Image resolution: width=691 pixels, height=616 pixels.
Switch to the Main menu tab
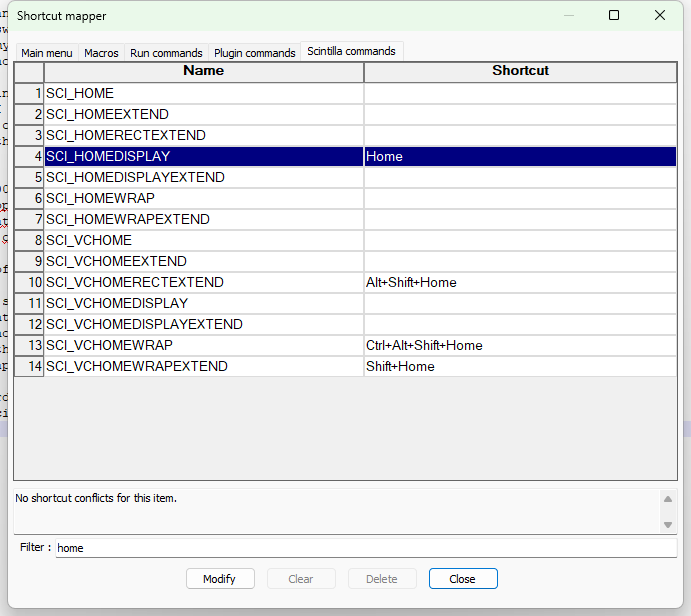[x=47, y=53]
